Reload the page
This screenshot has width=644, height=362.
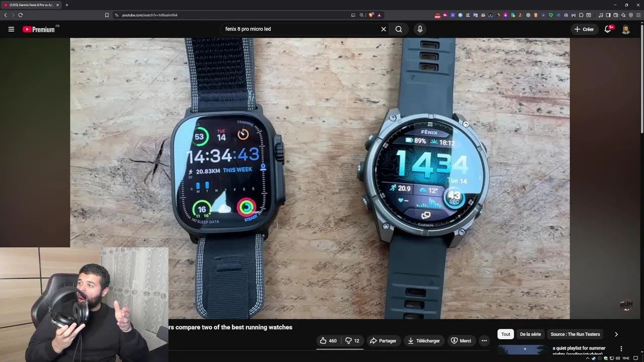pos(21,15)
